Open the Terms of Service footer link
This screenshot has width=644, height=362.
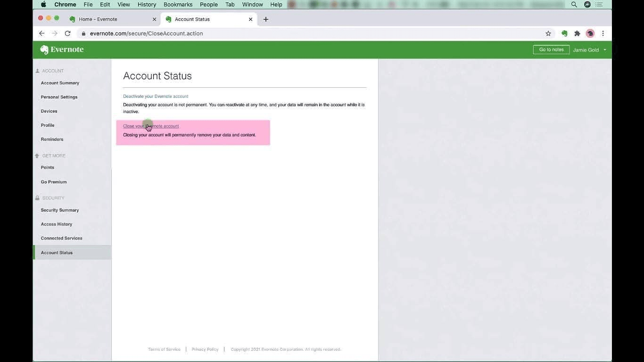[164, 349]
